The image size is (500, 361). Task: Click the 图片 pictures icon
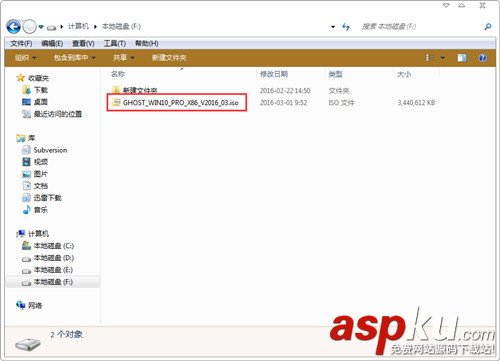pyautogui.click(x=27, y=174)
